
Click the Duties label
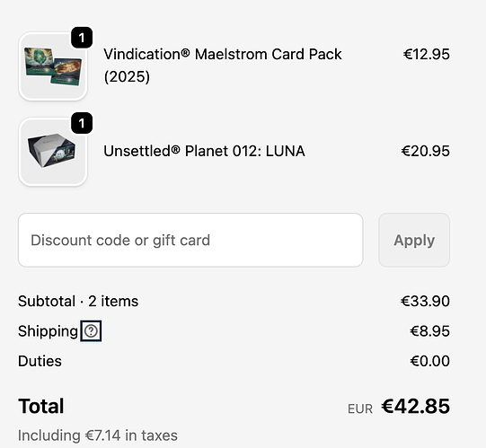pyautogui.click(x=40, y=361)
